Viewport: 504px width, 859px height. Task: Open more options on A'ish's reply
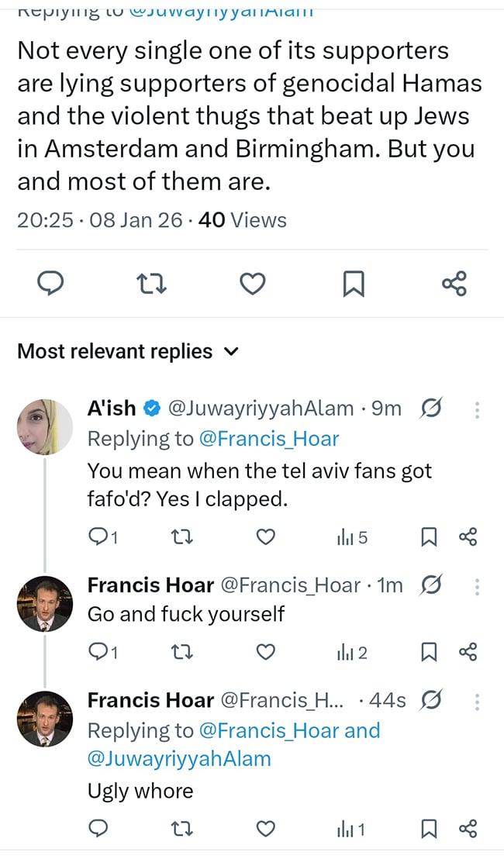477,409
